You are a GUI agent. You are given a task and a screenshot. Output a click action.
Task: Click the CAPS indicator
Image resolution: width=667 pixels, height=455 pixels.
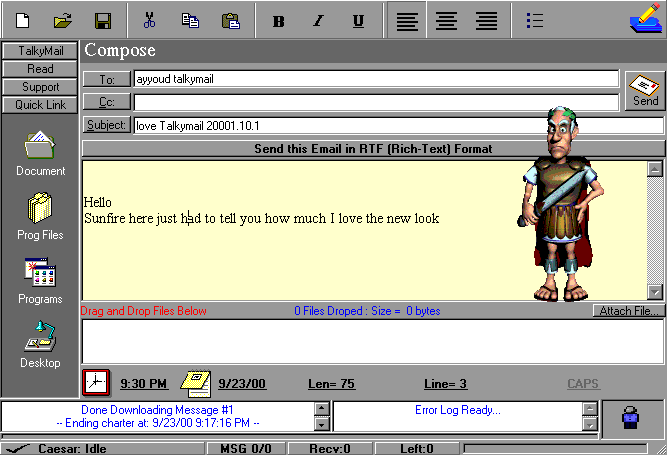coord(583,384)
